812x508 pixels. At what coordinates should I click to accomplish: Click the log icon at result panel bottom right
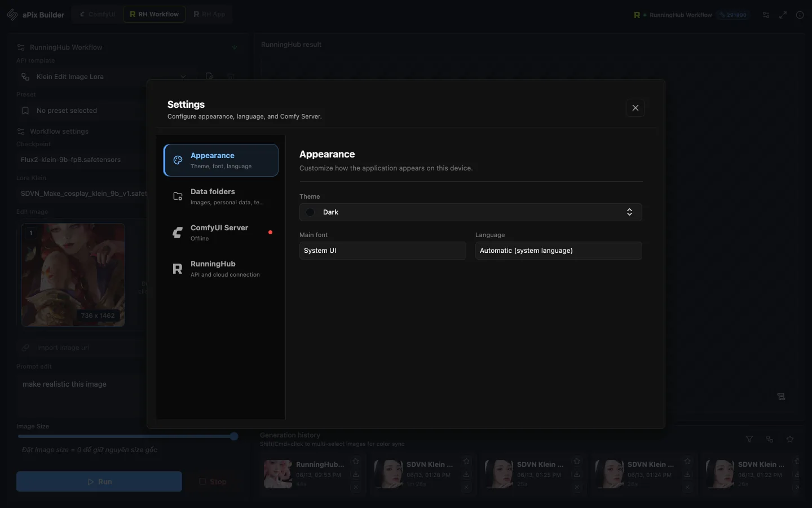[781, 397]
